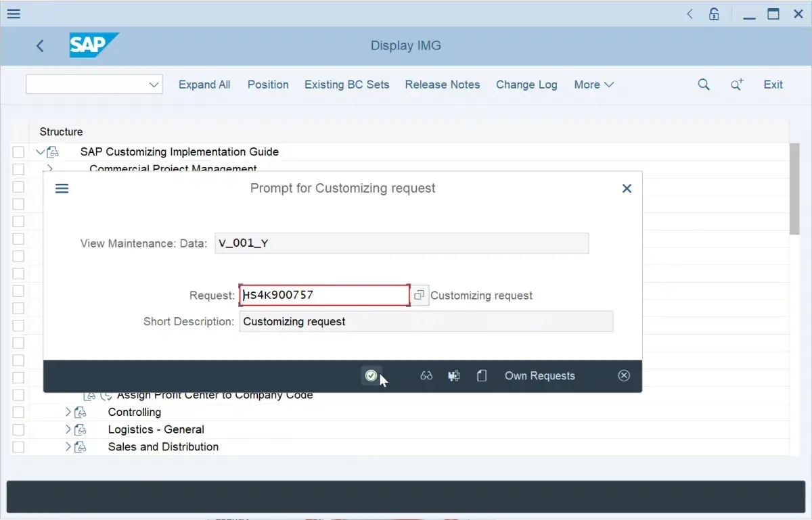Select the Controlling tree entry
This screenshot has height=520, width=812.
(135, 412)
